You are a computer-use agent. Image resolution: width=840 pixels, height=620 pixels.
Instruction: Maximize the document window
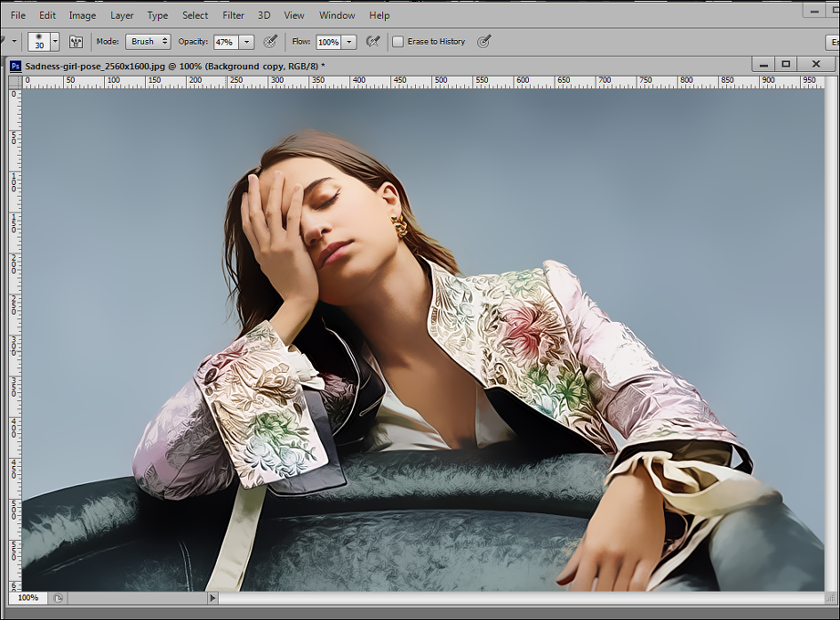(x=786, y=64)
